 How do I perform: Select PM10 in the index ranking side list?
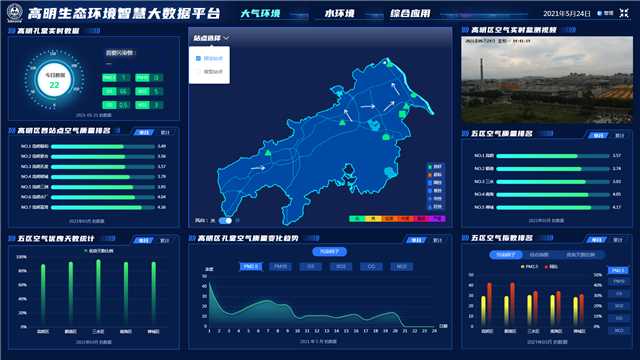pos(619,282)
